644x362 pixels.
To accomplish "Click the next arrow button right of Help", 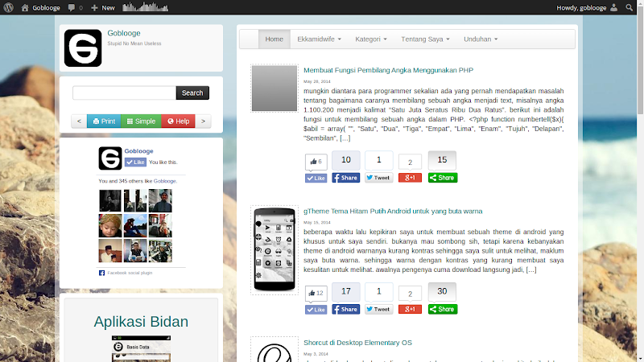I will (203, 121).
